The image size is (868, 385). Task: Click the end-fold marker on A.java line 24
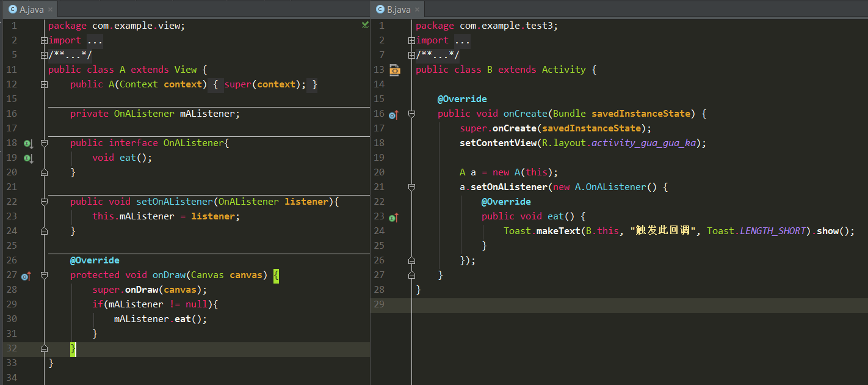pos(44,231)
